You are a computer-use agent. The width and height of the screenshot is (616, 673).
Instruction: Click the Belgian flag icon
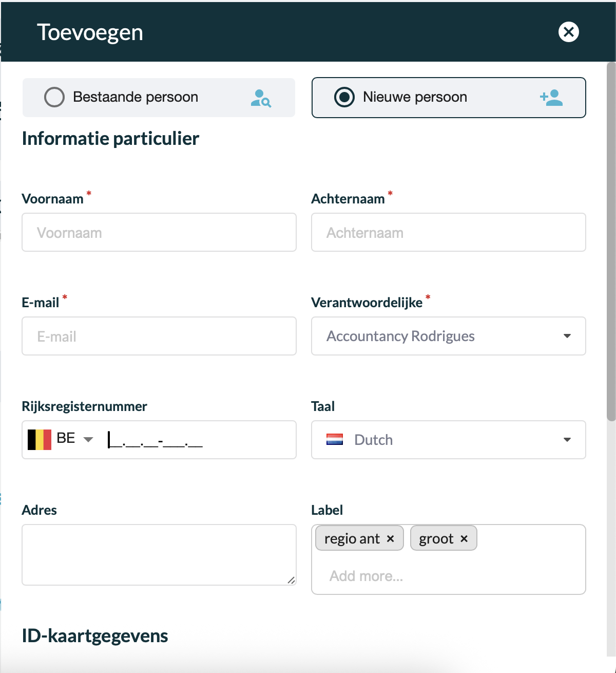click(x=40, y=440)
